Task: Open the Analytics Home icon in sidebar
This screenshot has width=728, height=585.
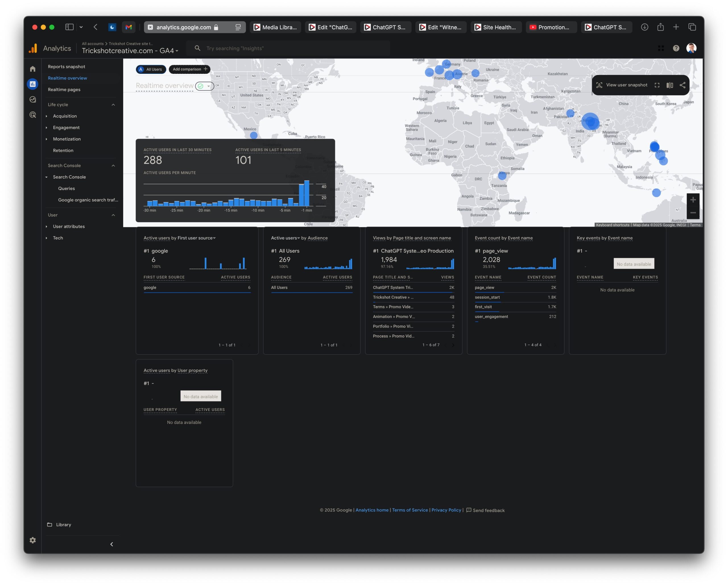Action: [x=33, y=69]
